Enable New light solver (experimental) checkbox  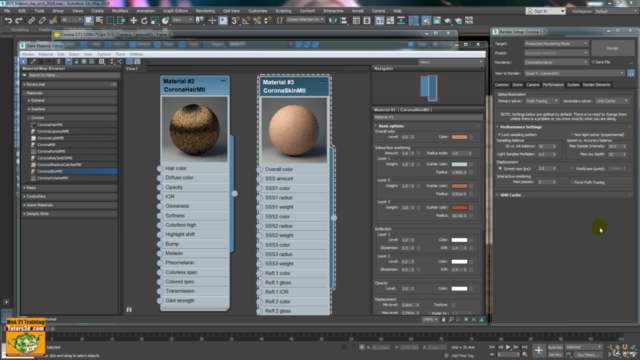pos(572,134)
